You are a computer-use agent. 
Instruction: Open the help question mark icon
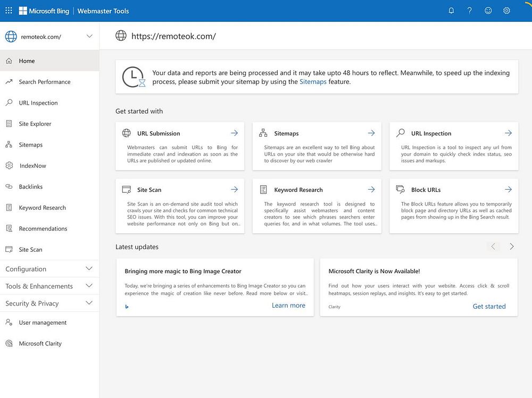[x=470, y=11]
